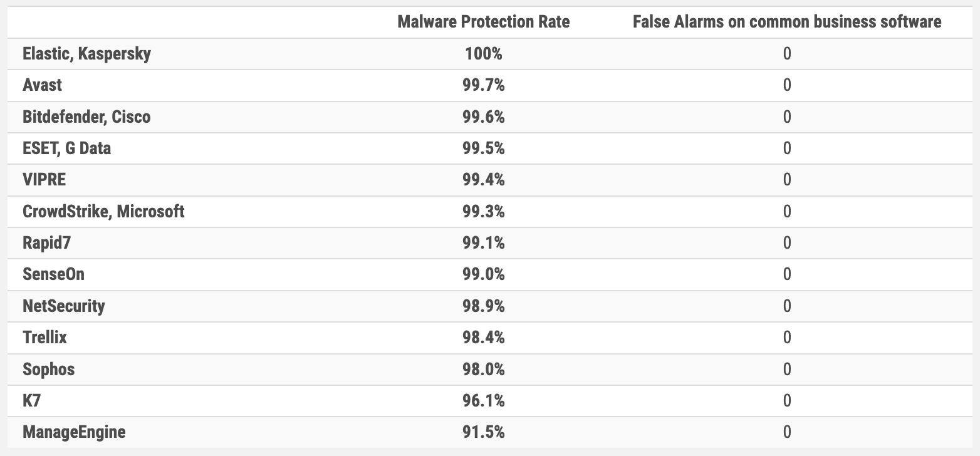Click the false alarms value for Sophos
Viewport: 980px width, 456px height.
(787, 370)
